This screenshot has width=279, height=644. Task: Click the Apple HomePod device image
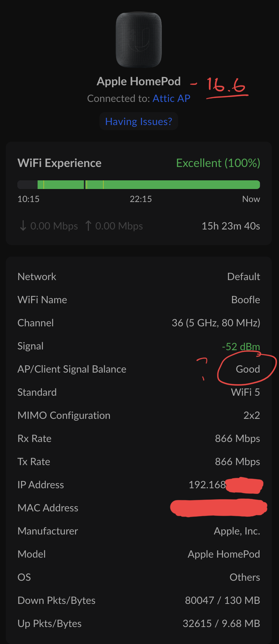[139, 39]
